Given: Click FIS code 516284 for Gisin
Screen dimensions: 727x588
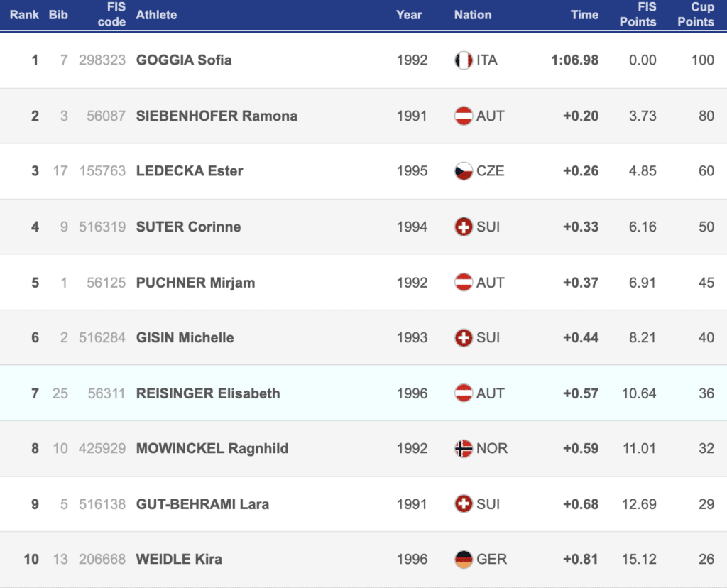Looking at the screenshot, I should [x=102, y=338].
